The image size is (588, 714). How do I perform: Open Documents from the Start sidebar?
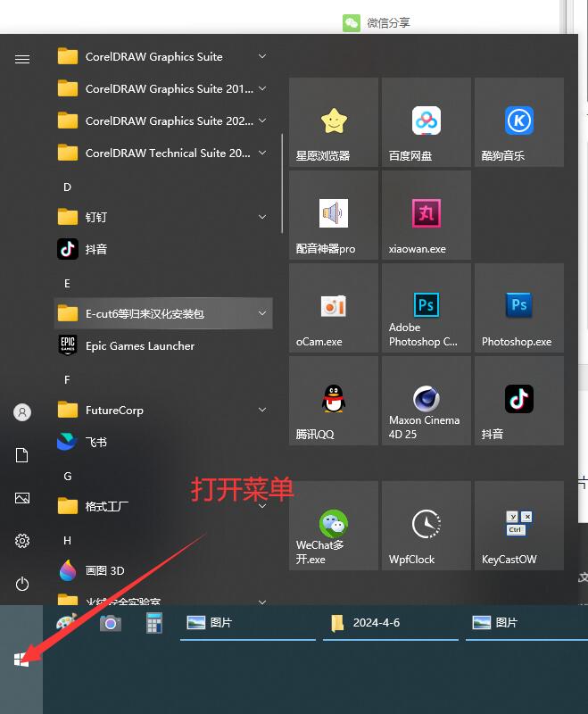point(22,455)
